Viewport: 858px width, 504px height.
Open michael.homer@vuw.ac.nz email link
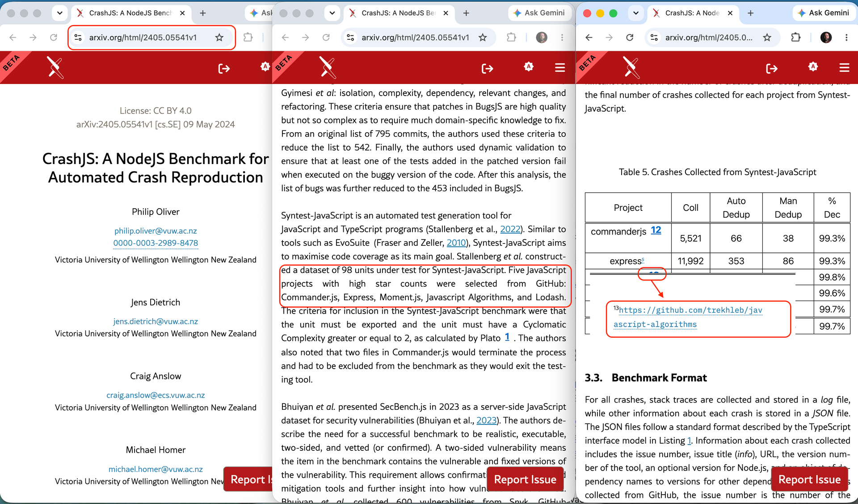tap(156, 469)
